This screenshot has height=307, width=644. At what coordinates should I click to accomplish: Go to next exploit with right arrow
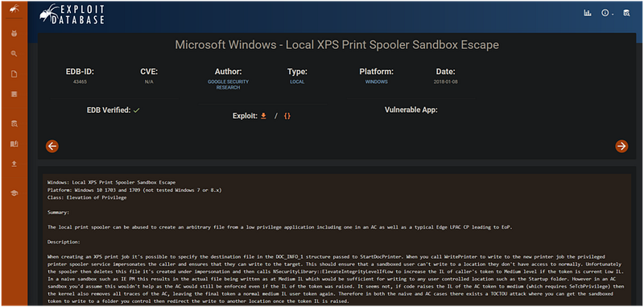tap(621, 146)
